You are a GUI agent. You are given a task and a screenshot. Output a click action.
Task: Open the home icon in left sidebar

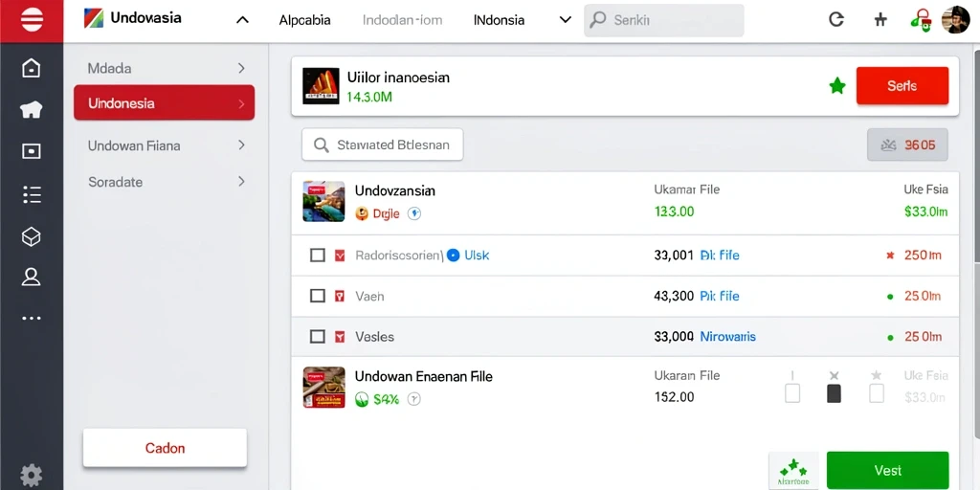[32, 68]
